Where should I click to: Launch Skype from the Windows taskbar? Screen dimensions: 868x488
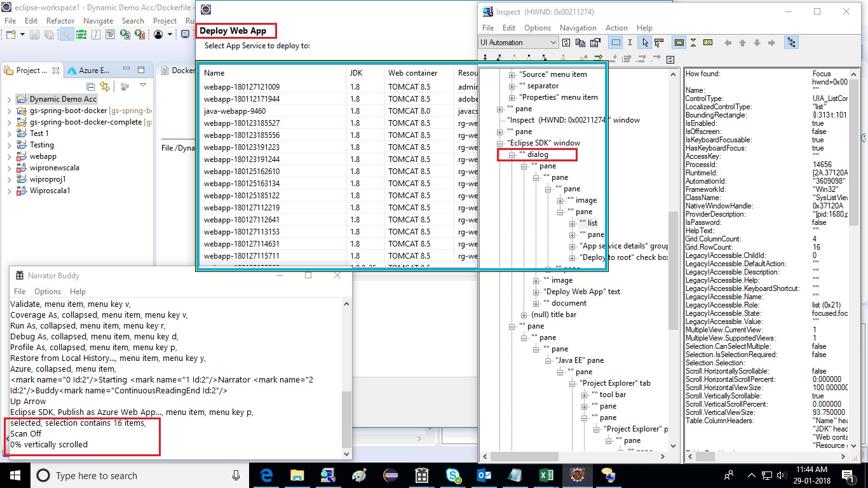coord(453,475)
